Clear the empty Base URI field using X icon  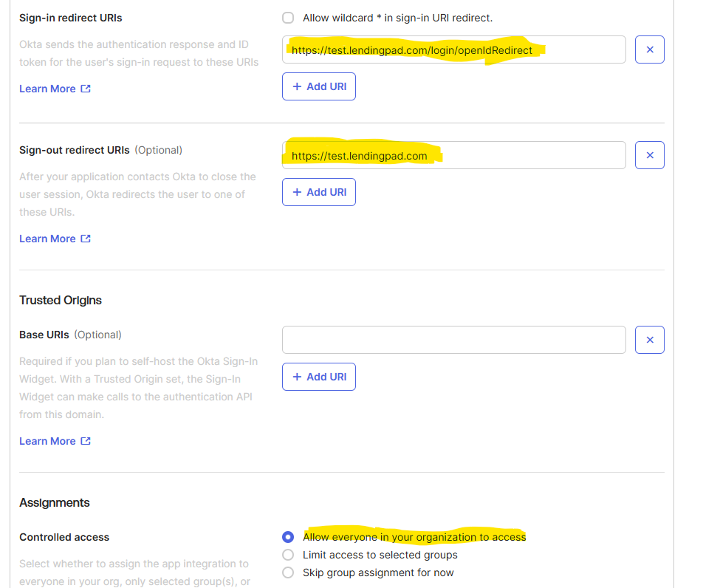pyautogui.click(x=649, y=340)
